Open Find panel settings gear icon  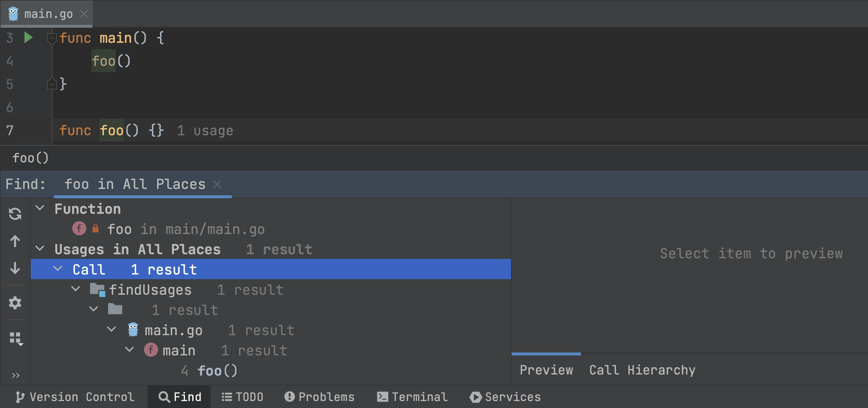(x=15, y=303)
